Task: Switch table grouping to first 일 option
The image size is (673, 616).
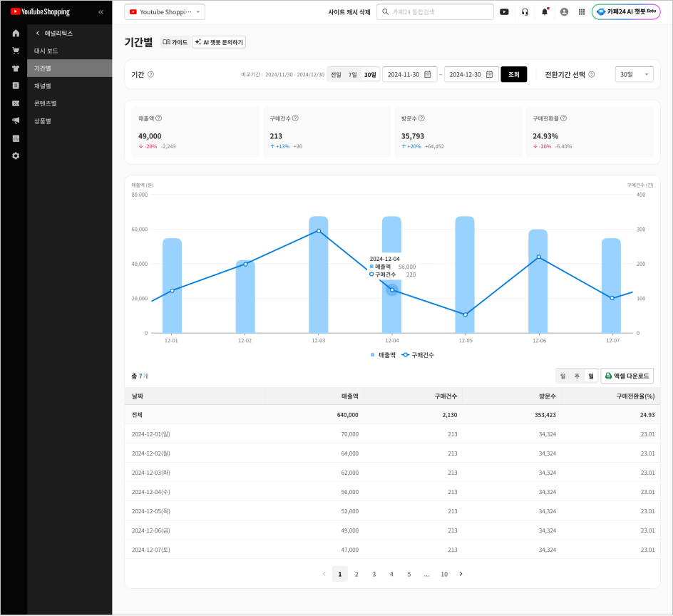Action: point(563,376)
